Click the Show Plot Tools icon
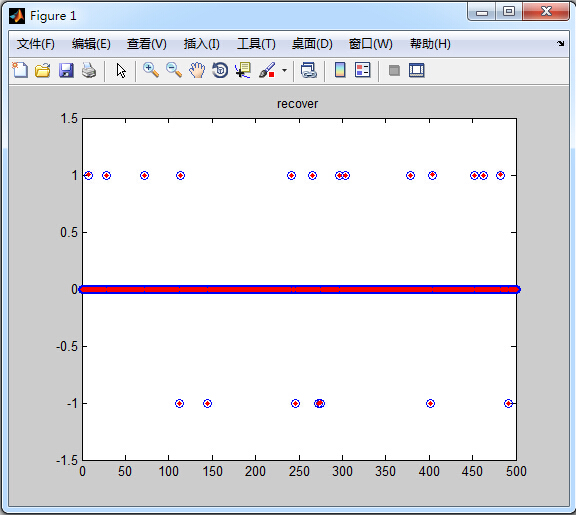Screen dimensions: 576x515 coord(417,70)
